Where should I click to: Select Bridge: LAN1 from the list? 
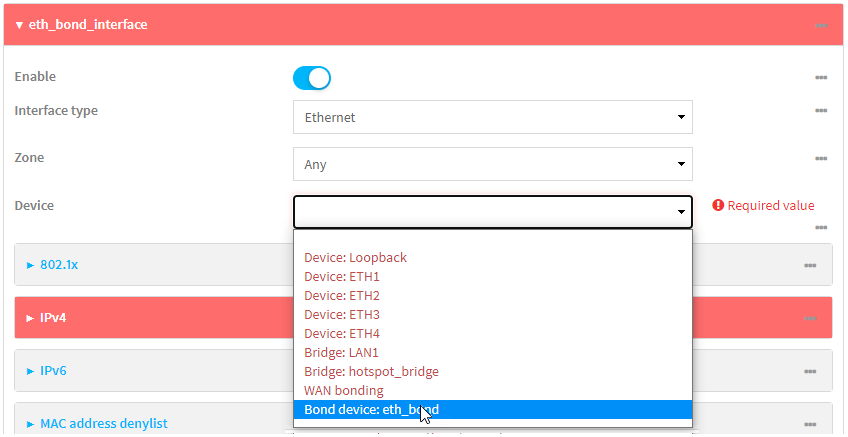click(x=341, y=352)
